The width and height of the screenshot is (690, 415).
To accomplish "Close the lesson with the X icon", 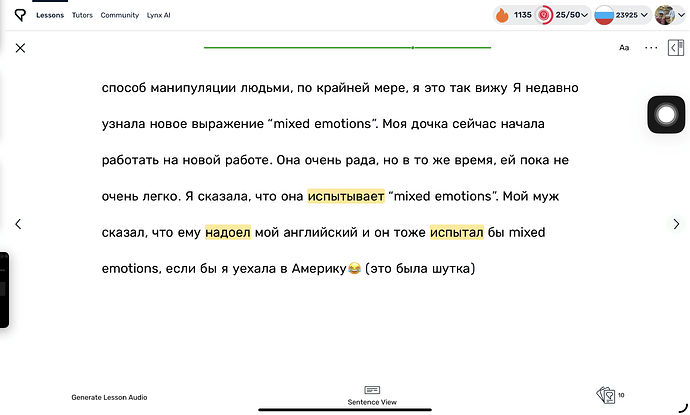I will (21, 47).
